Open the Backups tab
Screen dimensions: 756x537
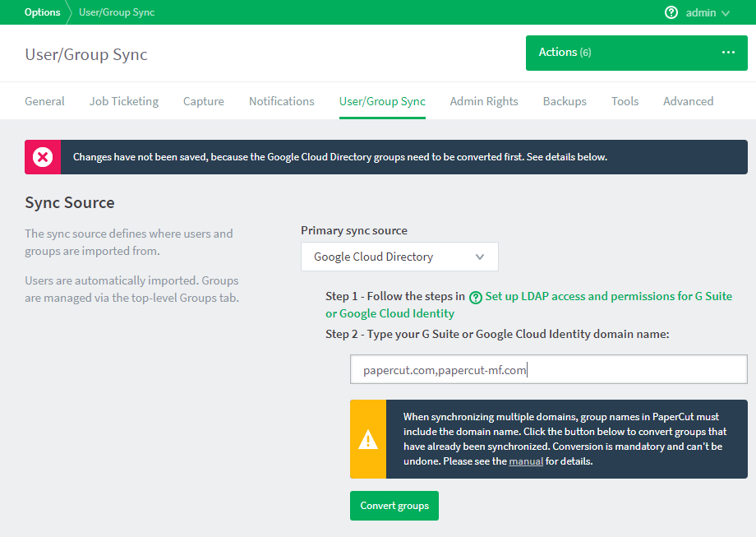point(565,101)
